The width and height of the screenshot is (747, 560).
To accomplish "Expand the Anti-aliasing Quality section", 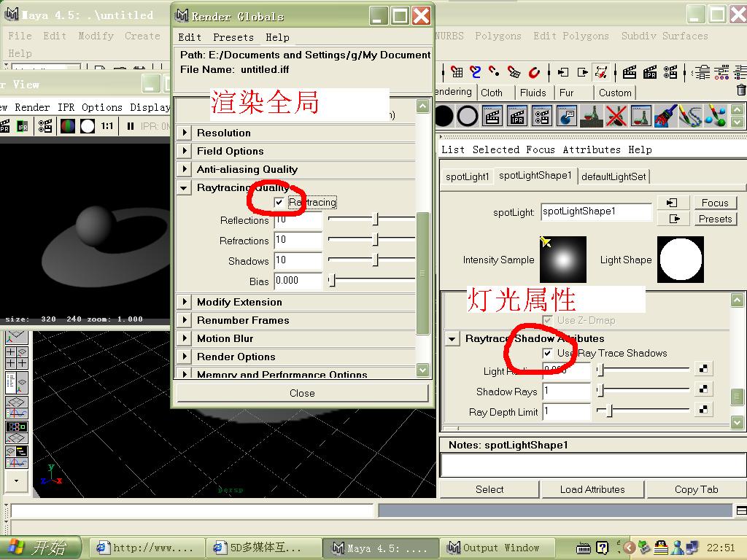I will coord(185,169).
